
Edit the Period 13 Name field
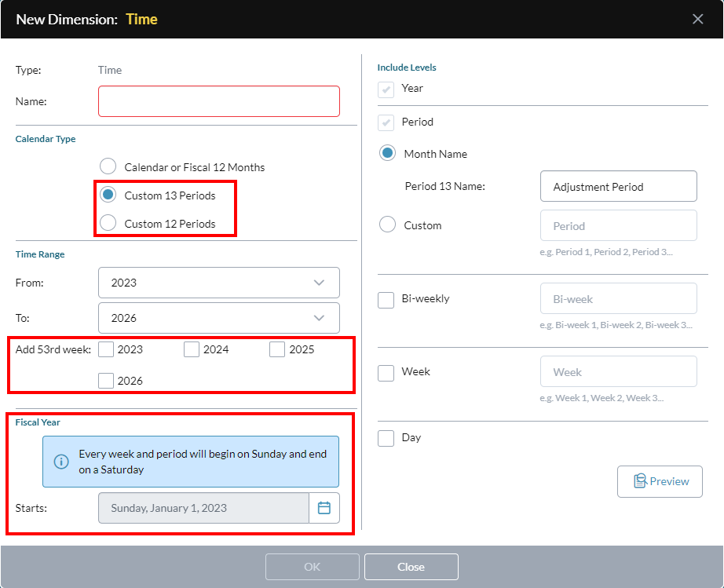pyautogui.click(x=619, y=187)
